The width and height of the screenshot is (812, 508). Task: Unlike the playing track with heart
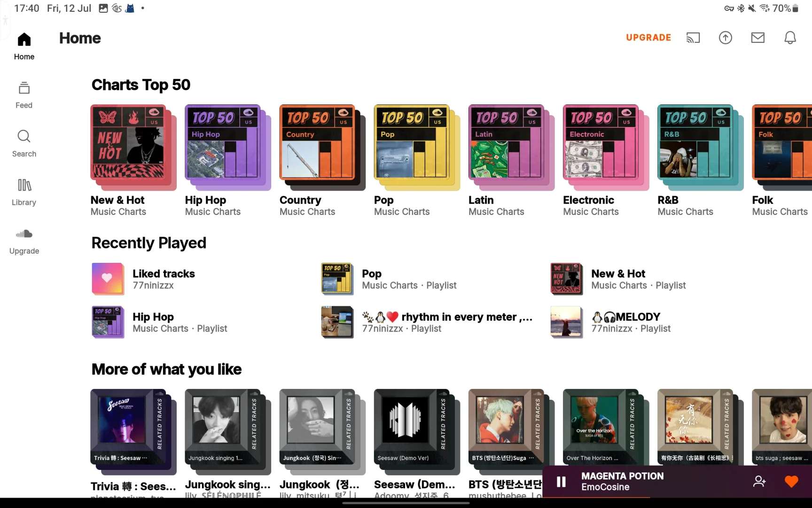pos(791,481)
